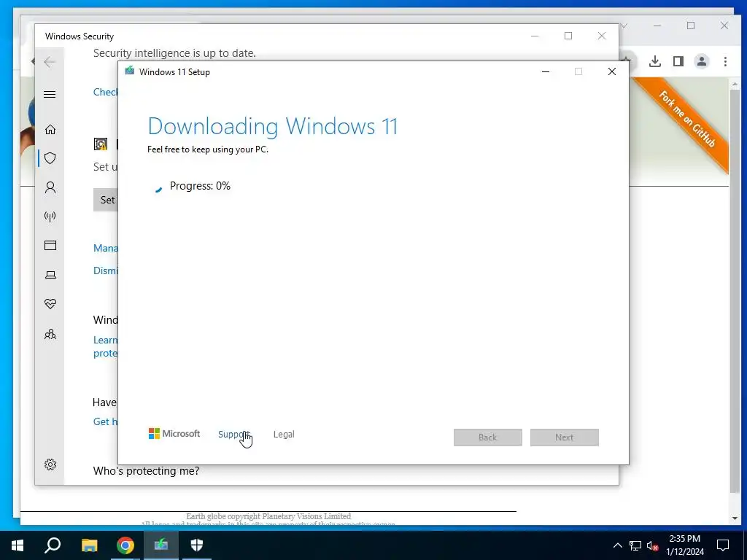
Task: Open the Windows Start menu
Action: pyautogui.click(x=18, y=545)
